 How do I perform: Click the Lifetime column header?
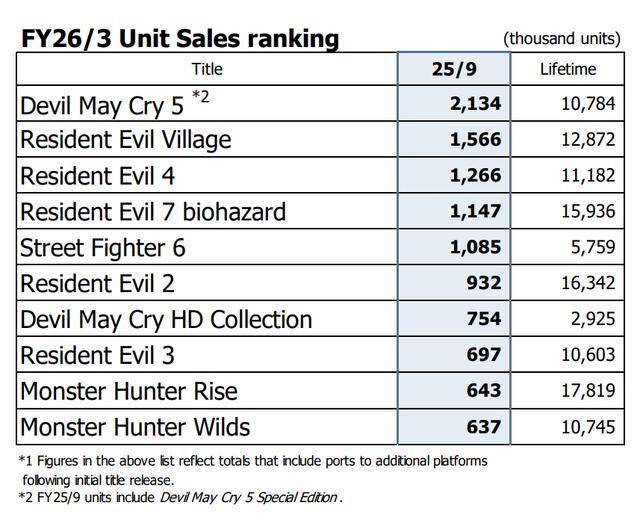pos(567,69)
